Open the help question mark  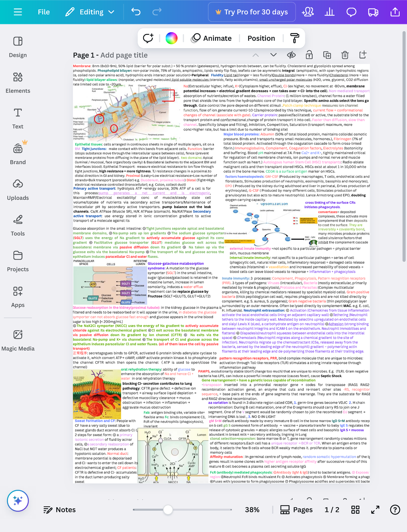click(x=395, y=510)
